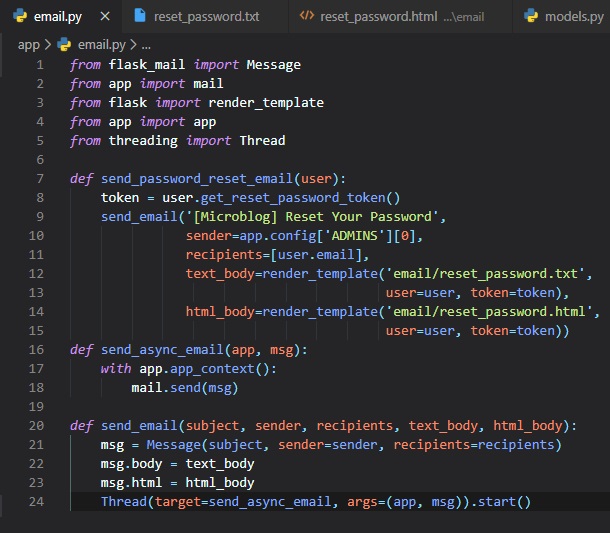Open the email.py breadcrumb dropdown
Viewport: 610px width, 533px height.
[x=100, y=45]
